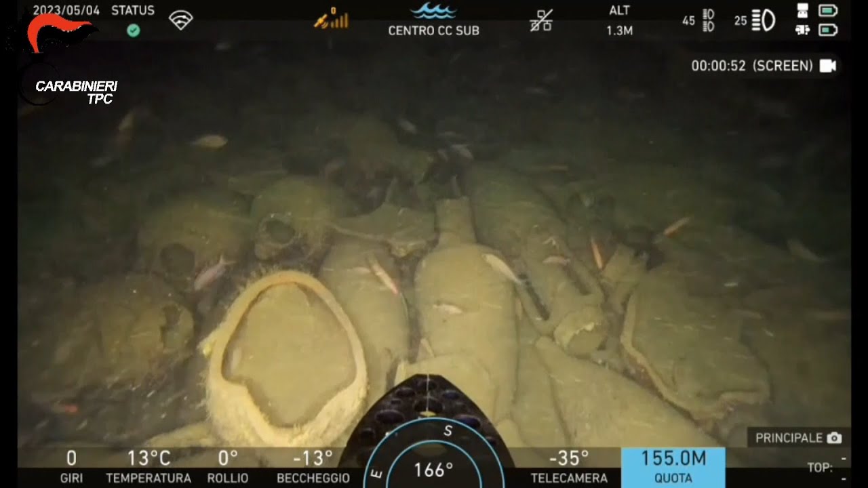Click the disconnected network icon
Screen dimensions: 868x488
click(x=541, y=20)
